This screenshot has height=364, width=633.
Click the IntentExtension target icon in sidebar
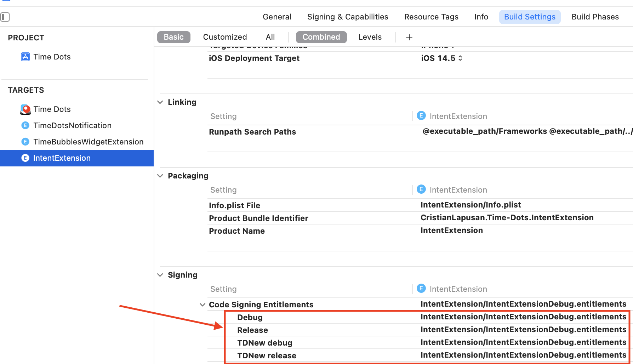[x=25, y=158]
